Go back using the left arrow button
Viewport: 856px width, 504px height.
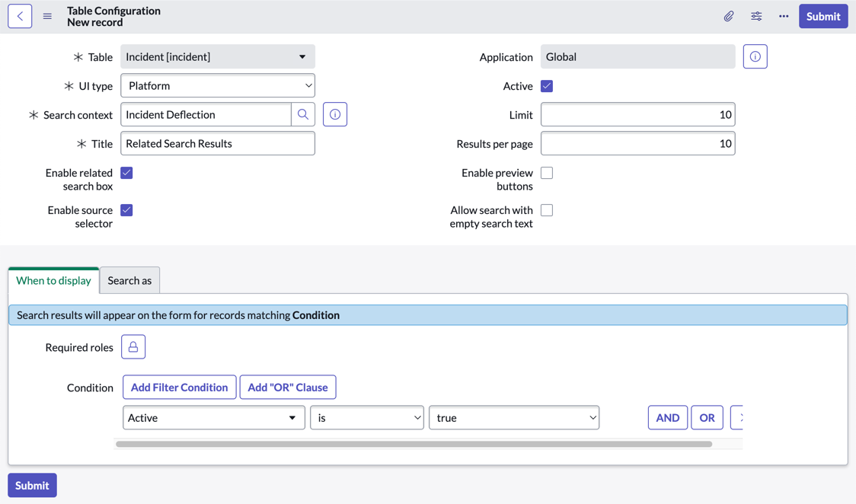pyautogui.click(x=20, y=16)
